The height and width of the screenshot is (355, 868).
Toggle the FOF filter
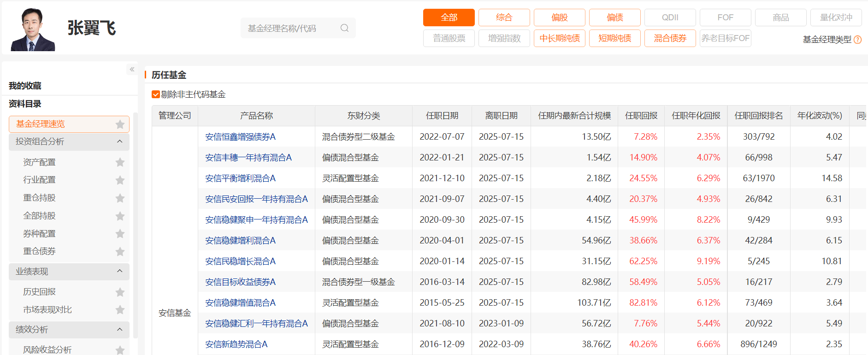726,18
